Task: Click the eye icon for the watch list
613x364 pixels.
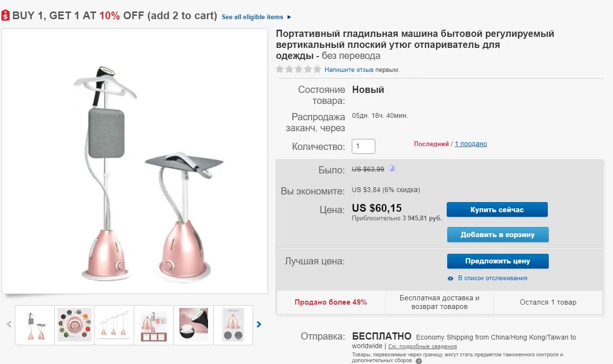Action: (451, 278)
